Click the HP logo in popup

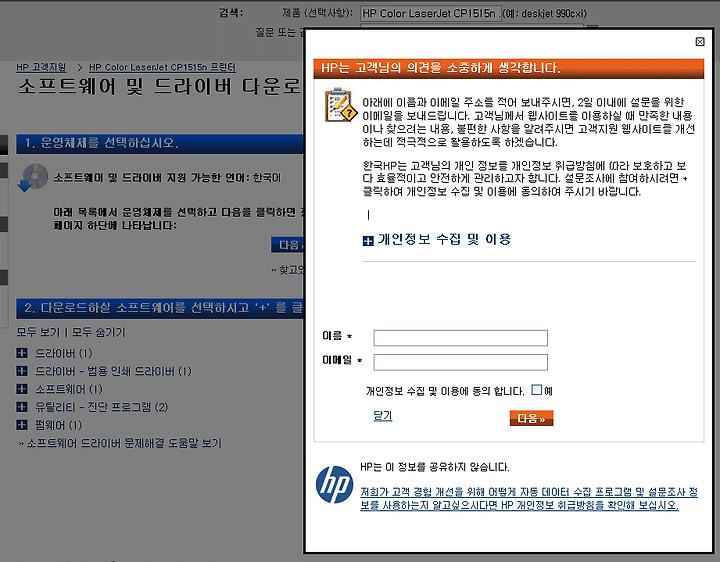click(x=334, y=484)
